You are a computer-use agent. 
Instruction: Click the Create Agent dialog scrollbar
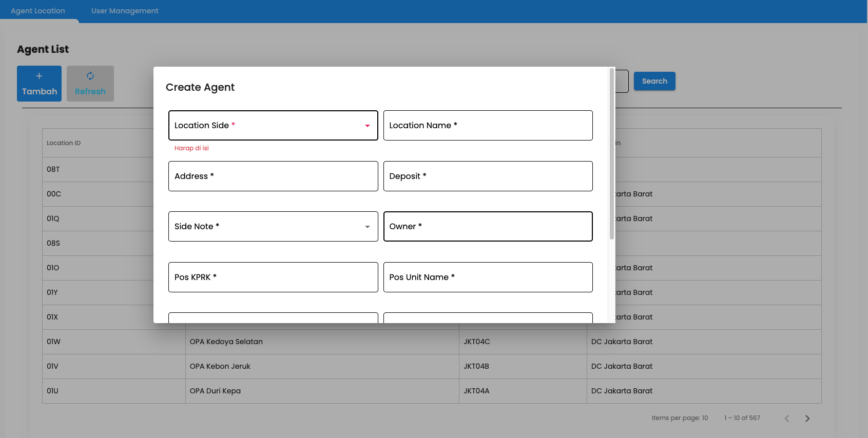tap(611, 154)
